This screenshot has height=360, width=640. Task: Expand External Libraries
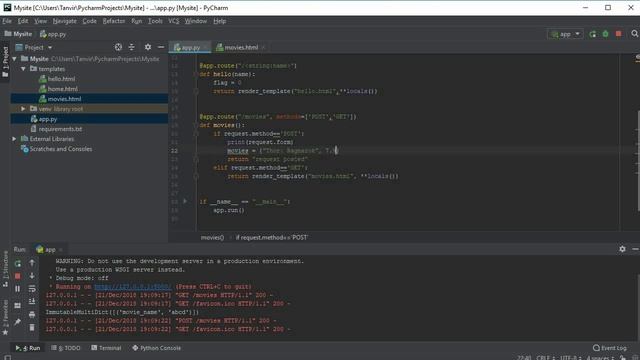14,139
